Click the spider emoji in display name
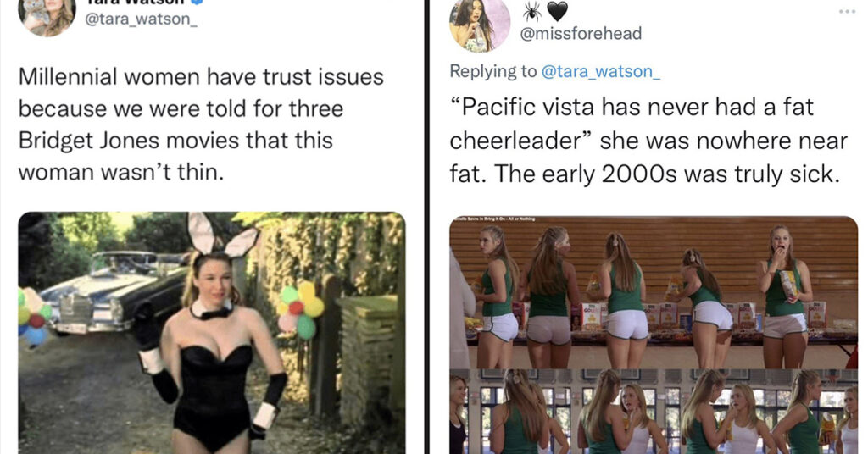This screenshot has height=454, width=868. pos(532,10)
